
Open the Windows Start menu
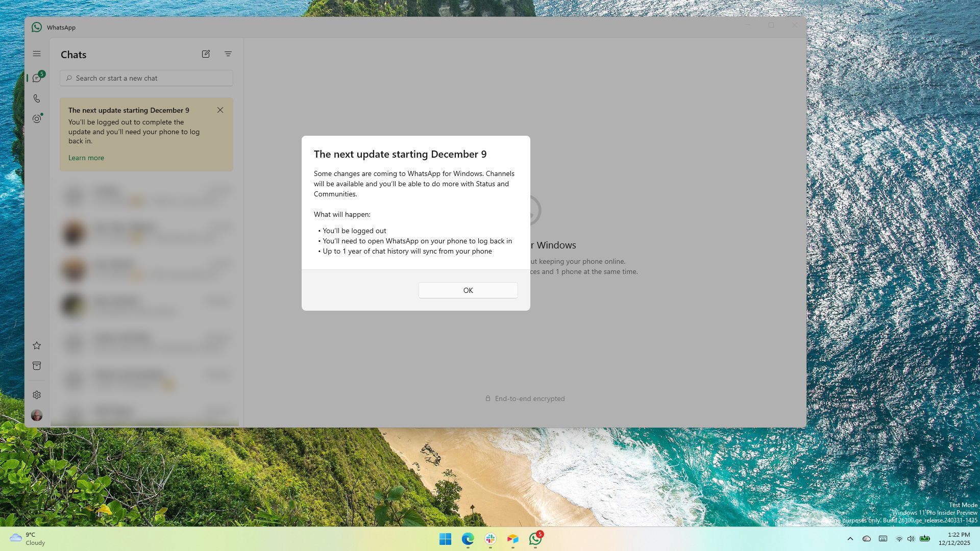[x=445, y=539]
